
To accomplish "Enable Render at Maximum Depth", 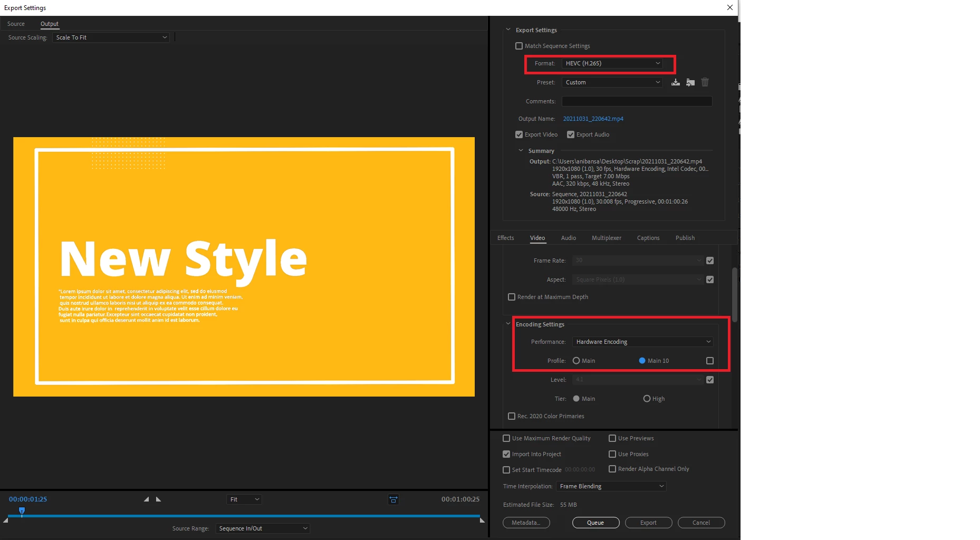I will [x=512, y=297].
